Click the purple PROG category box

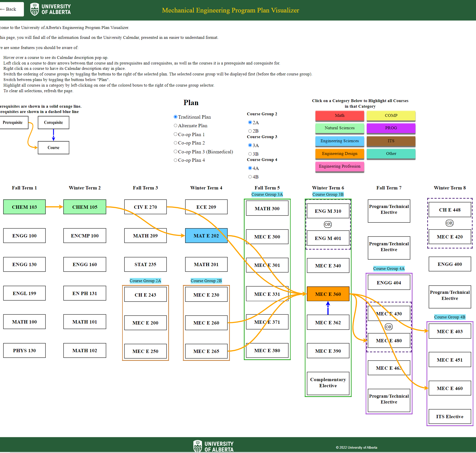click(x=391, y=128)
